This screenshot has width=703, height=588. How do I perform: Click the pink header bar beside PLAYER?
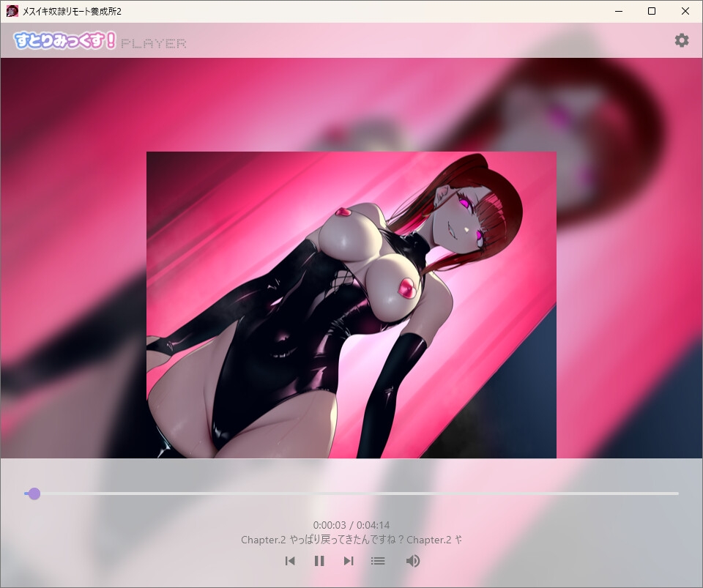[426, 40]
